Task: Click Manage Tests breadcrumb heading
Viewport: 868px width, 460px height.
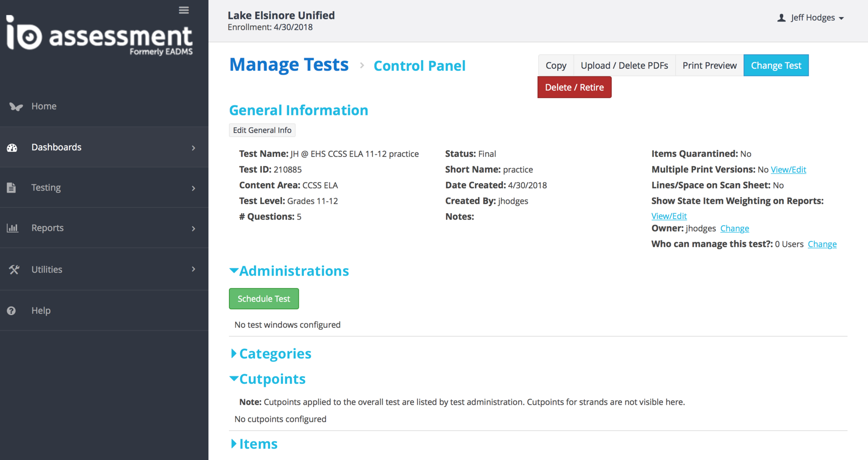Action: pos(289,65)
